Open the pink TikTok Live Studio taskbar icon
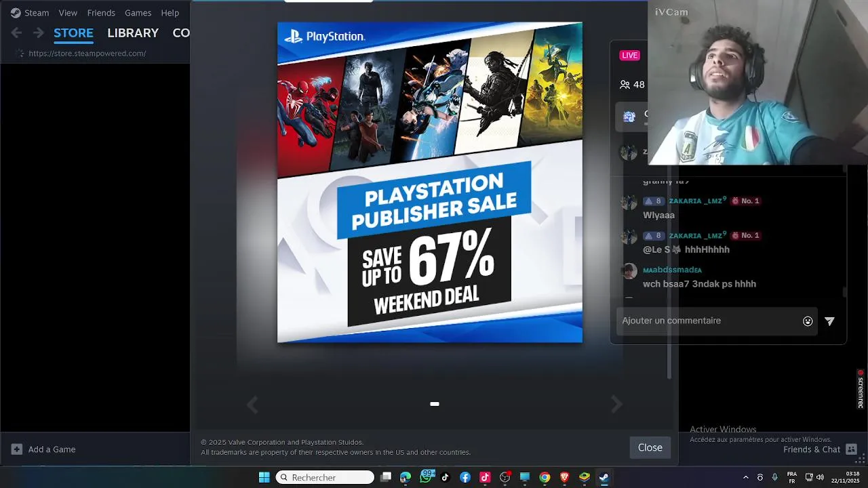The width and height of the screenshot is (868, 488). (485, 477)
